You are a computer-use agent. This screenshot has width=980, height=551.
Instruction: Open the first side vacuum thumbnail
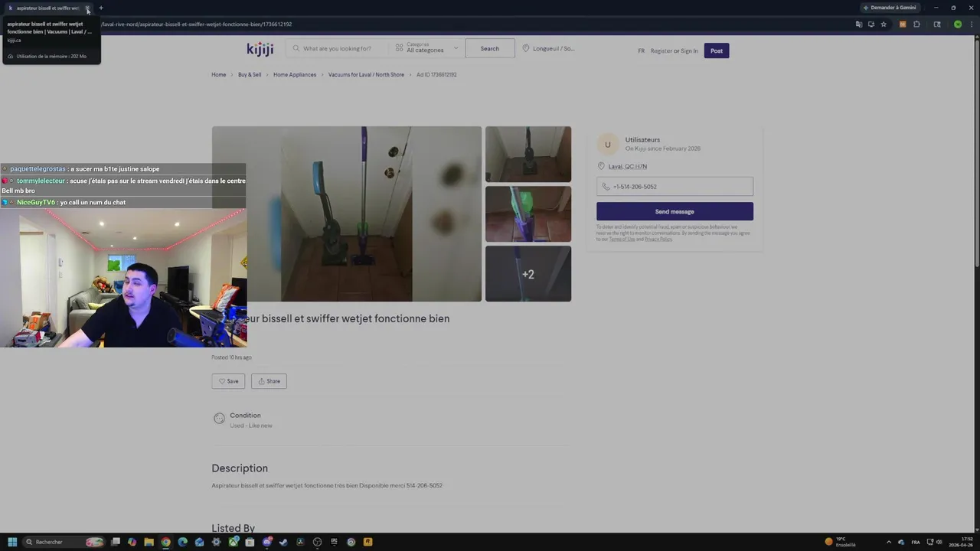[x=528, y=154]
